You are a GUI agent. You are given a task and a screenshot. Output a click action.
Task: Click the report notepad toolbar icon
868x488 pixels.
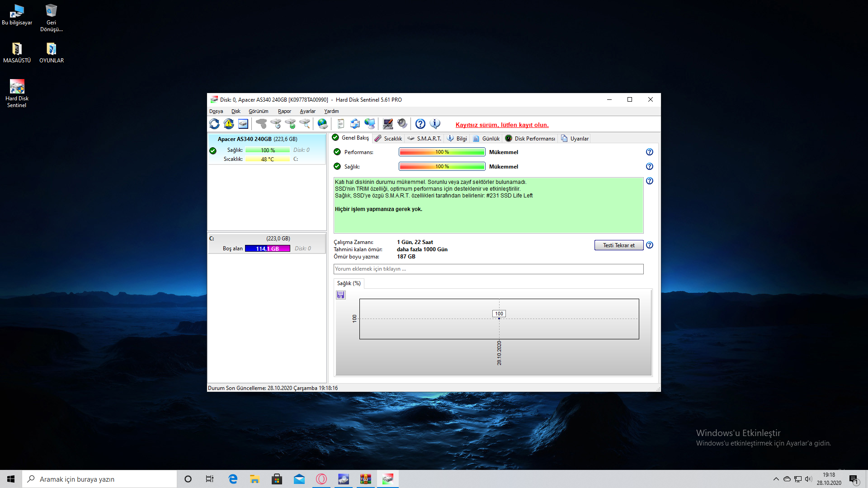point(341,124)
